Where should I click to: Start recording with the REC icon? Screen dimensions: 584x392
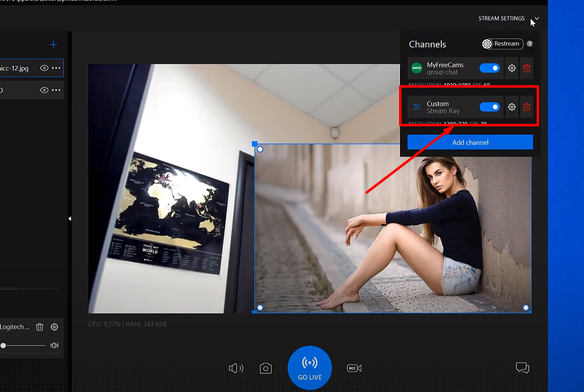pos(354,368)
